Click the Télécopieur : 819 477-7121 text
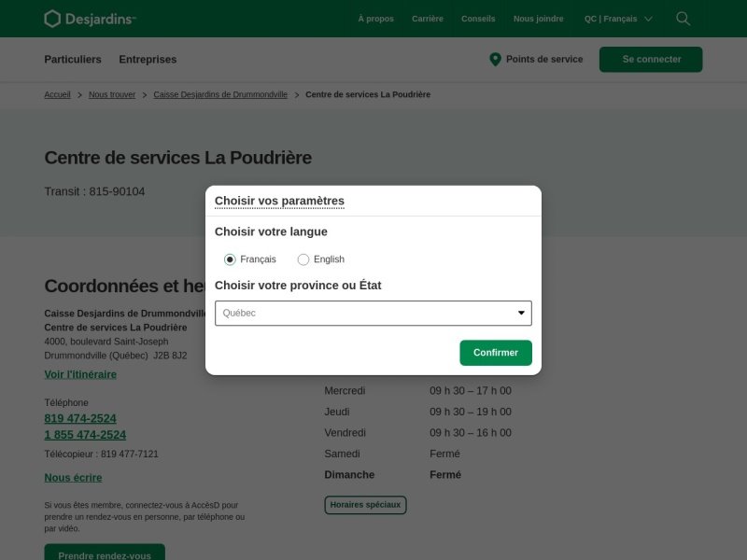 click(x=101, y=455)
